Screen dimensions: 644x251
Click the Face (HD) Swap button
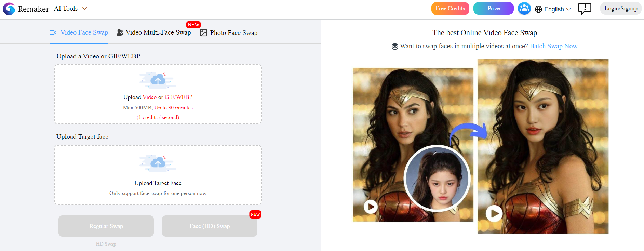click(x=210, y=226)
